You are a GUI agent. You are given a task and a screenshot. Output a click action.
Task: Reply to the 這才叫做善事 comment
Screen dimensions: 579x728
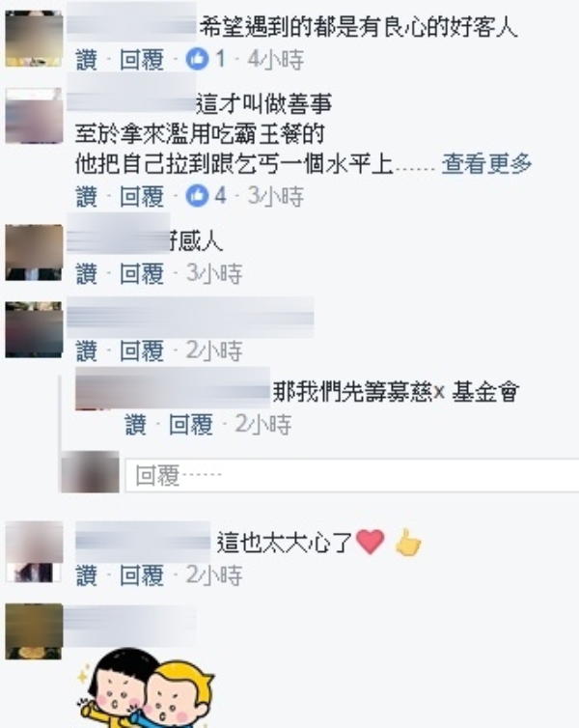click(142, 196)
